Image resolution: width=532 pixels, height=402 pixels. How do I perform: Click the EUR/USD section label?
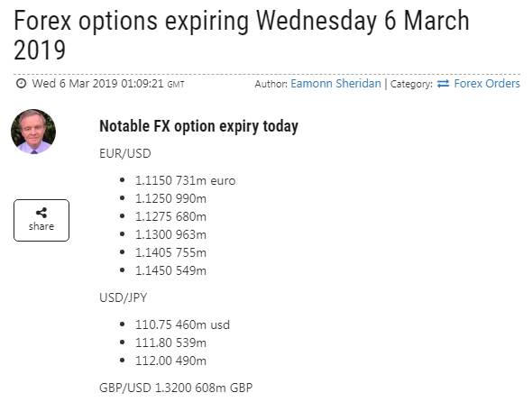pyautogui.click(x=124, y=153)
